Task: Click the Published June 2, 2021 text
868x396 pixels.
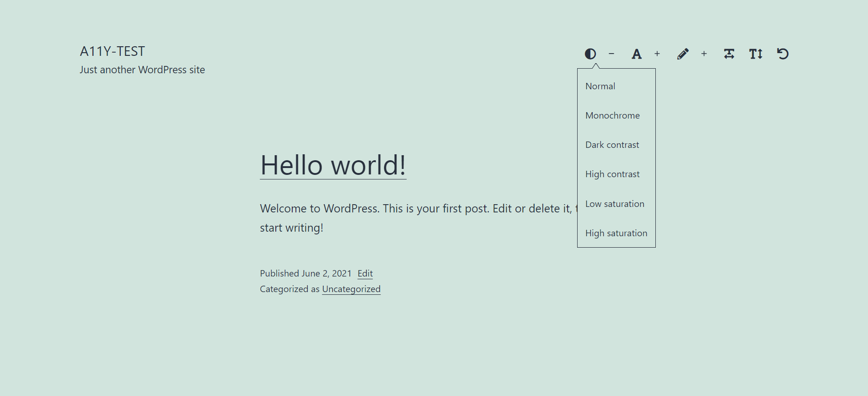Action: [x=305, y=273]
